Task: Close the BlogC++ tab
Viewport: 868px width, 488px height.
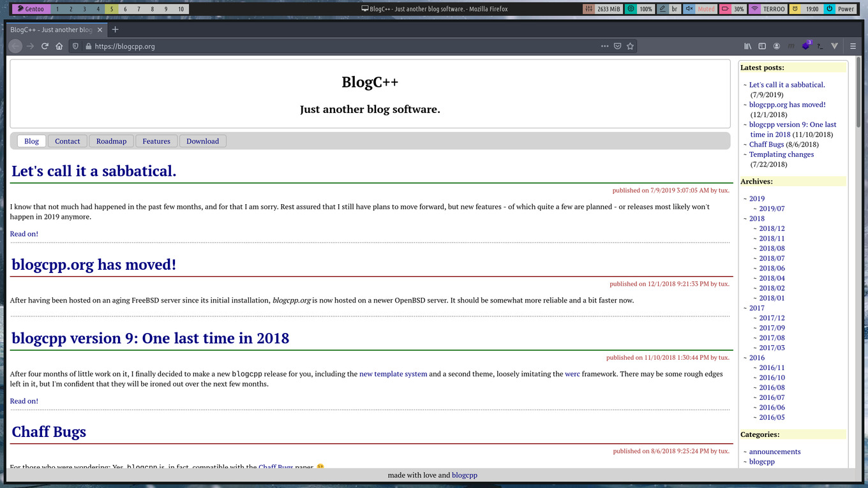Action: (x=100, y=29)
